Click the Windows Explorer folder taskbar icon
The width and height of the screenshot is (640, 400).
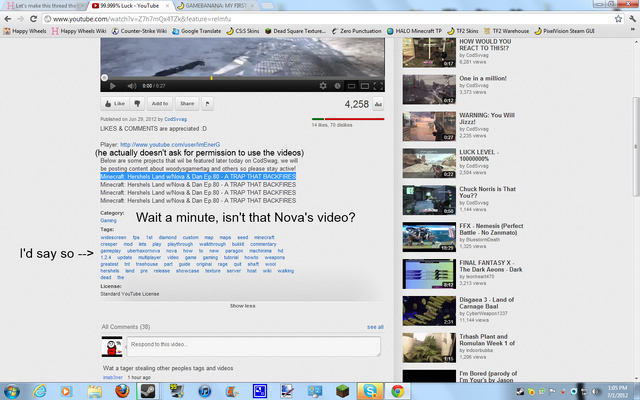[94, 391]
